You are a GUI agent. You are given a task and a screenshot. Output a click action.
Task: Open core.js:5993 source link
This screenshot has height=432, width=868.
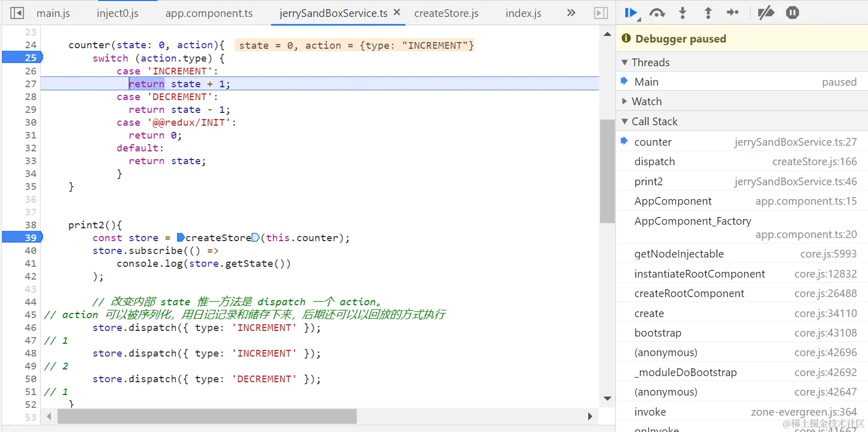click(x=828, y=254)
